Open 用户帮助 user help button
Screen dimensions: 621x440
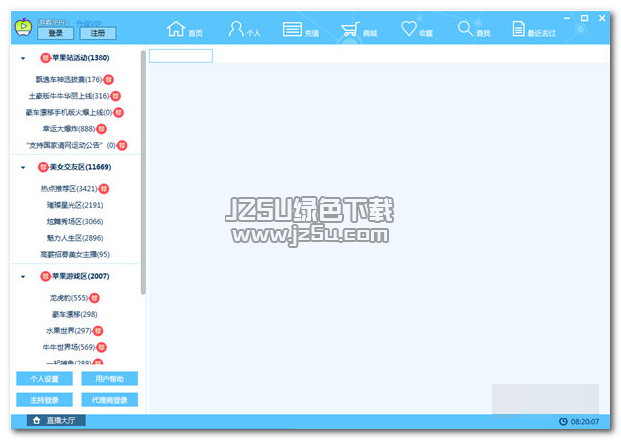(110, 379)
